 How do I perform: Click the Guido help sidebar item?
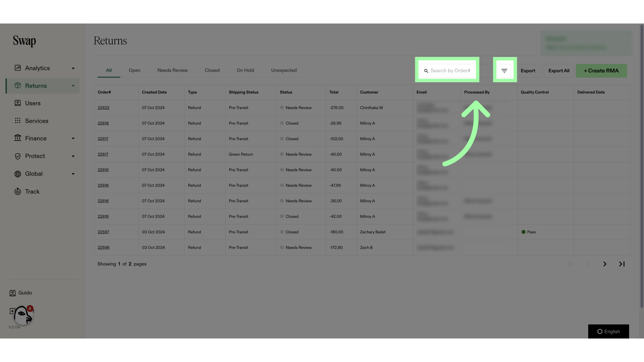pyautogui.click(x=25, y=293)
